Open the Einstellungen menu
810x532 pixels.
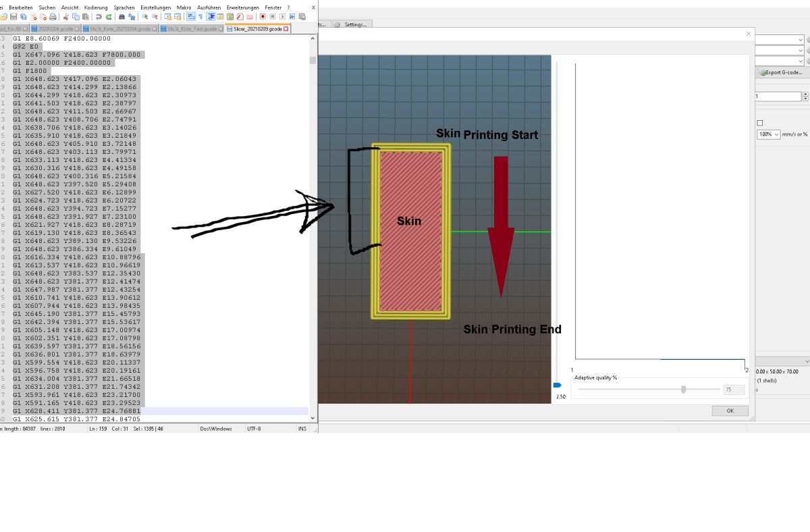pyautogui.click(x=156, y=7)
